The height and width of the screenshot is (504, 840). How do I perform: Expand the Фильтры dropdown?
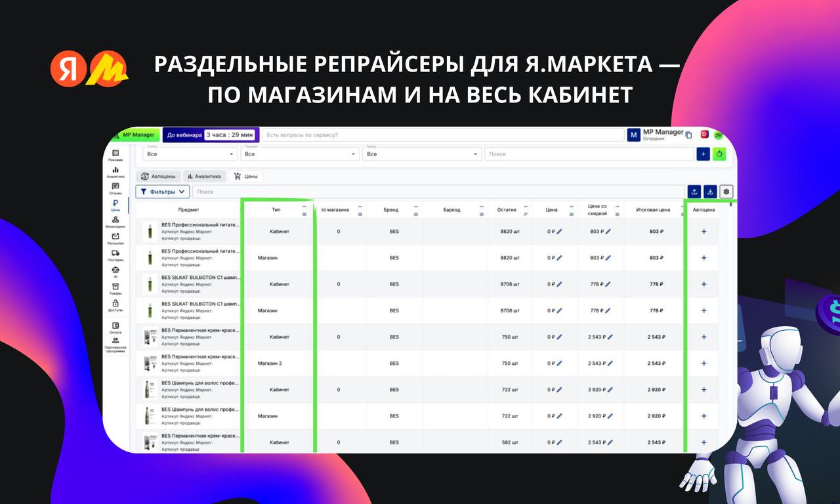tap(163, 192)
